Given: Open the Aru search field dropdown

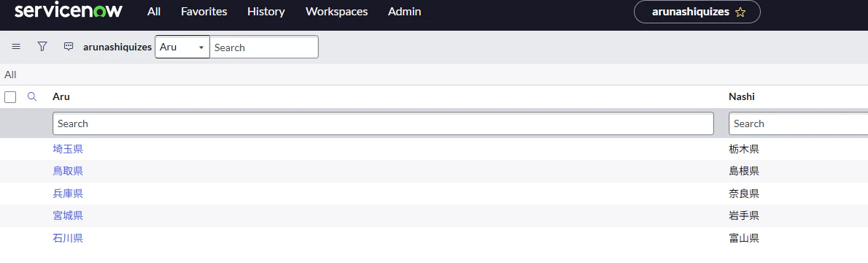Looking at the screenshot, I should pos(182,47).
